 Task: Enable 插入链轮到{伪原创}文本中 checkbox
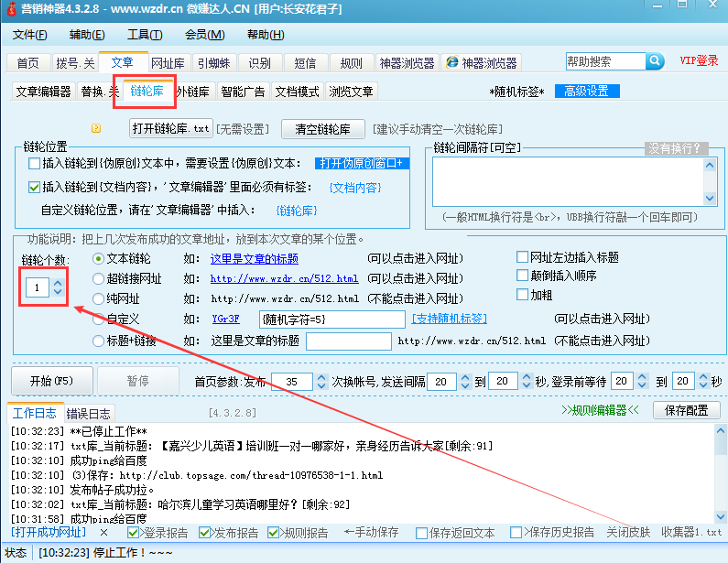35,163
